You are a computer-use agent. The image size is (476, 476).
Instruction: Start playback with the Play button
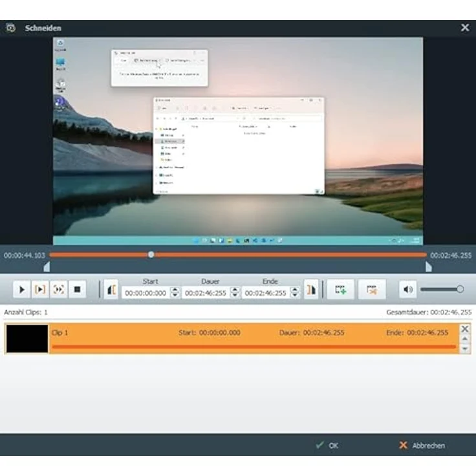coord(21,289)
